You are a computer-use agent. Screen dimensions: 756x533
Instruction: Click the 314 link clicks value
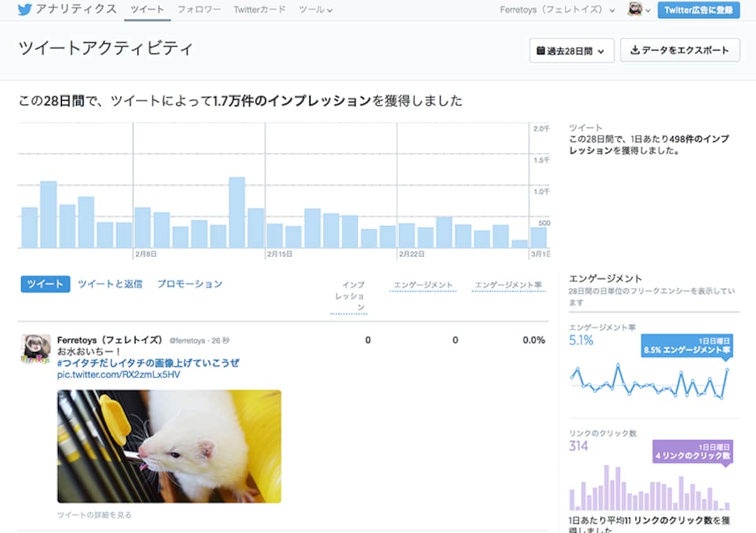[578, 447]
